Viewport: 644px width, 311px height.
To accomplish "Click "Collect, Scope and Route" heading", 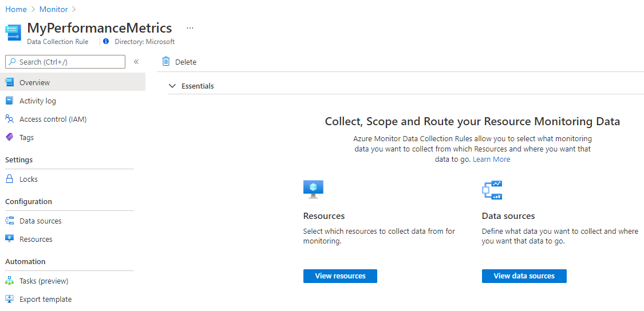I will point(472,121).
